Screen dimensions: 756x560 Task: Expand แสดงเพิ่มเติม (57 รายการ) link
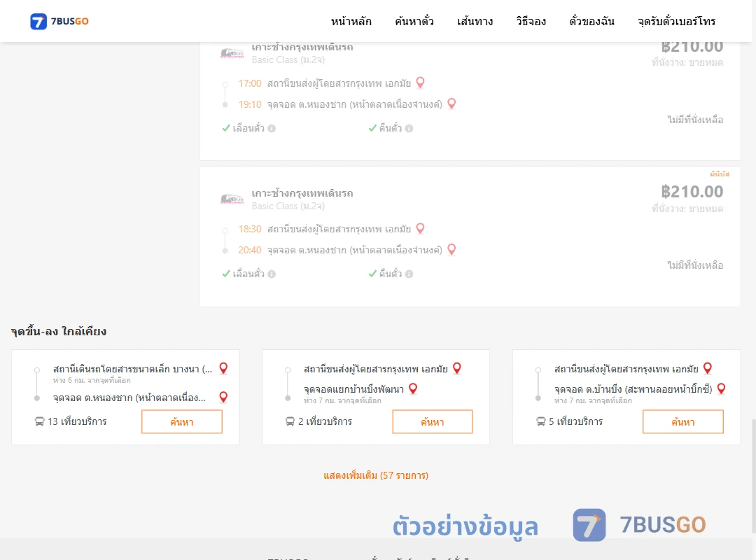point(376,475)
